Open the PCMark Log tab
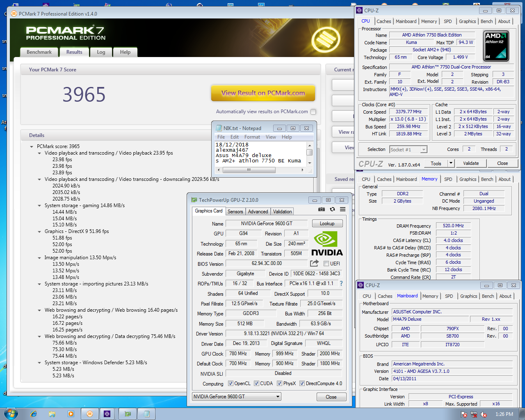The image size is (525, 420). (101, 52)
